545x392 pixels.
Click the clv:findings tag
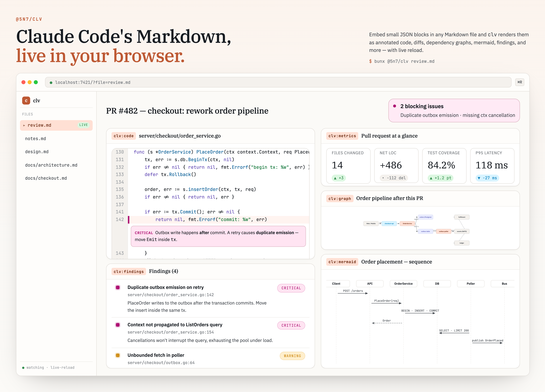(x=129, y=271)
